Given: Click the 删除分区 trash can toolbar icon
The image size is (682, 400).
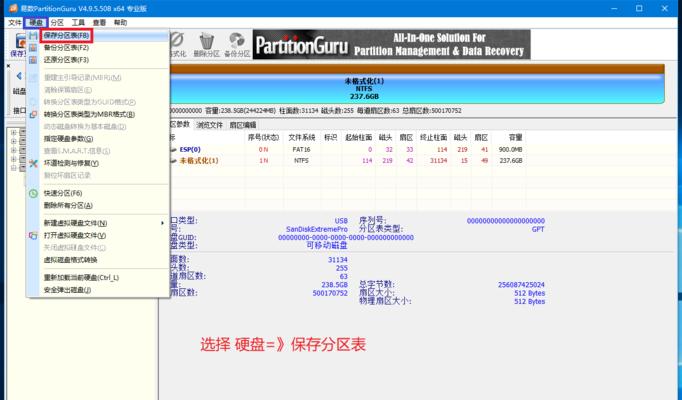Looking at the screenshot, I should coord(207,41).
